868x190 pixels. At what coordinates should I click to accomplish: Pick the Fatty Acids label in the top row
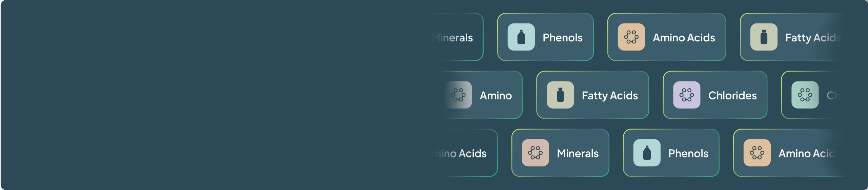(x=813, y=37)
